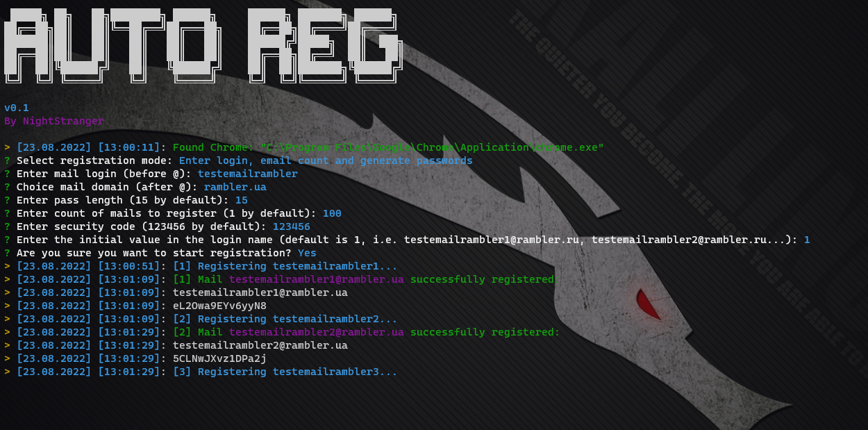Click the mail count value 100
The image size is (868, 430).
pyautogui.click(x=332, y=213)
